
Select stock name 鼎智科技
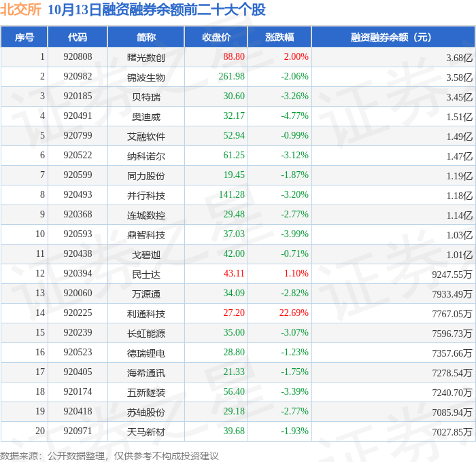pos(146,235)
